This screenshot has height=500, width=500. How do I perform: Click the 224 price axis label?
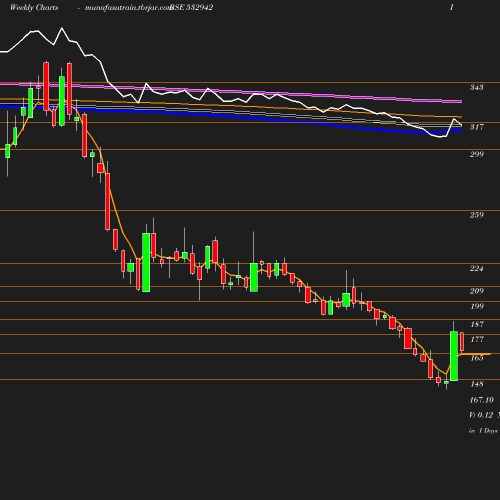477,268
